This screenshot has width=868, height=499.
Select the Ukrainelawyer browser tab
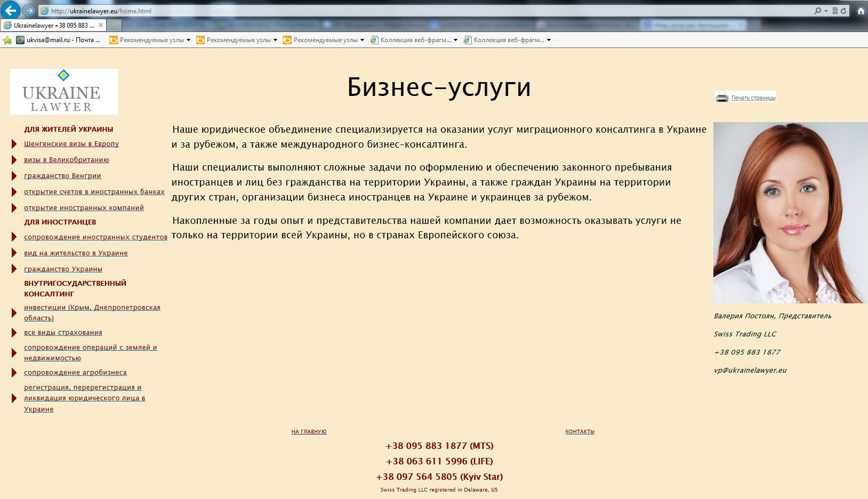53,25
